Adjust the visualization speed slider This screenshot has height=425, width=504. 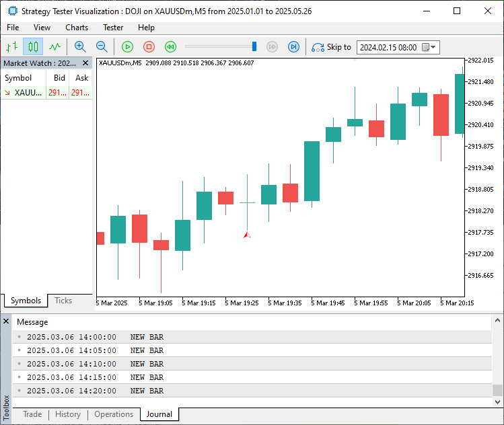[x=254, y=46]
